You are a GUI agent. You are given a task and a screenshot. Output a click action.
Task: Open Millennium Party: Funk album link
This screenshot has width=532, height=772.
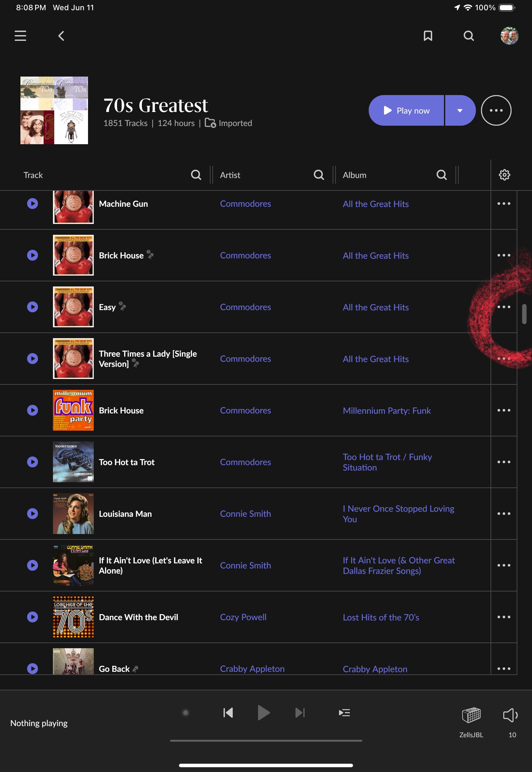pos(387,410)
